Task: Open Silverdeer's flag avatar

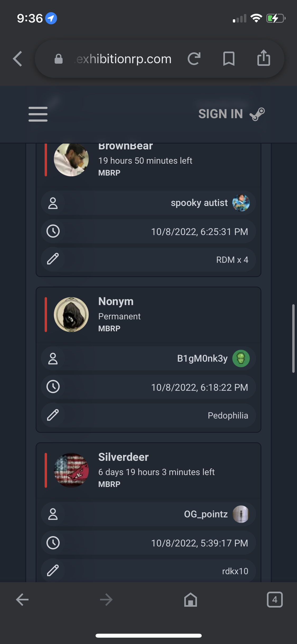Action: [x=71, y=470]
